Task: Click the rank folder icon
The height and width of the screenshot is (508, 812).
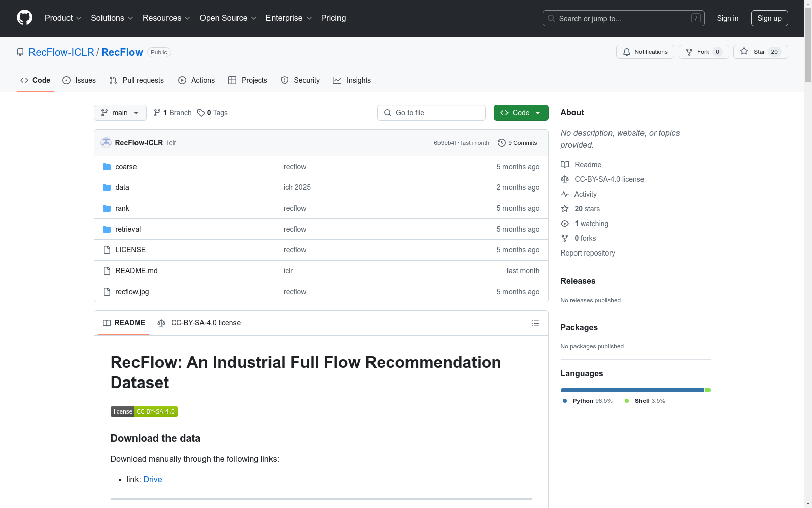Action: click(107, 208)
